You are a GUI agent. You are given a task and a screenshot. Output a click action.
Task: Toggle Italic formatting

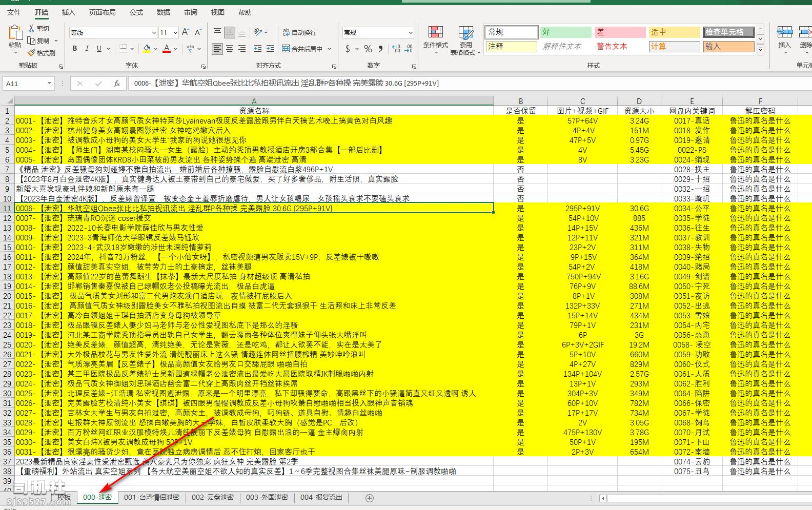[87, 49]
